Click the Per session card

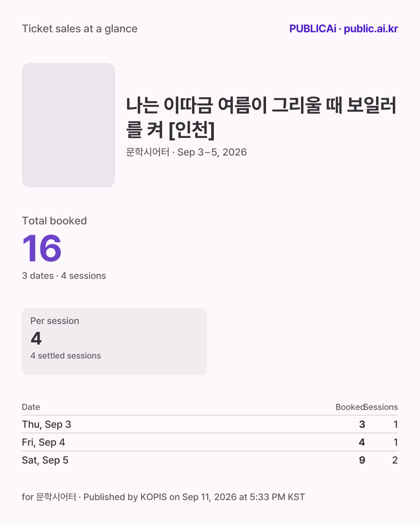(114, 341)
